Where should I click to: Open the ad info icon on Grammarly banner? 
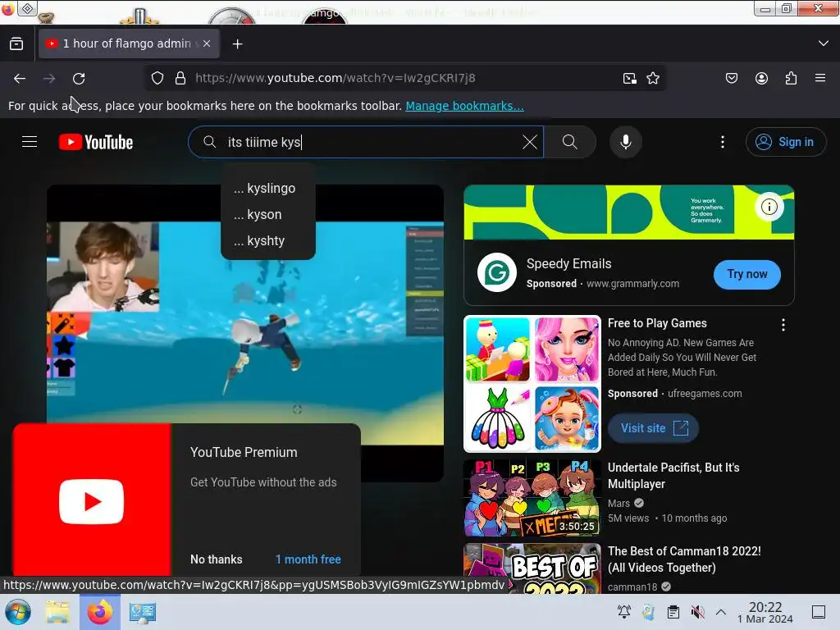click(769, 207)
